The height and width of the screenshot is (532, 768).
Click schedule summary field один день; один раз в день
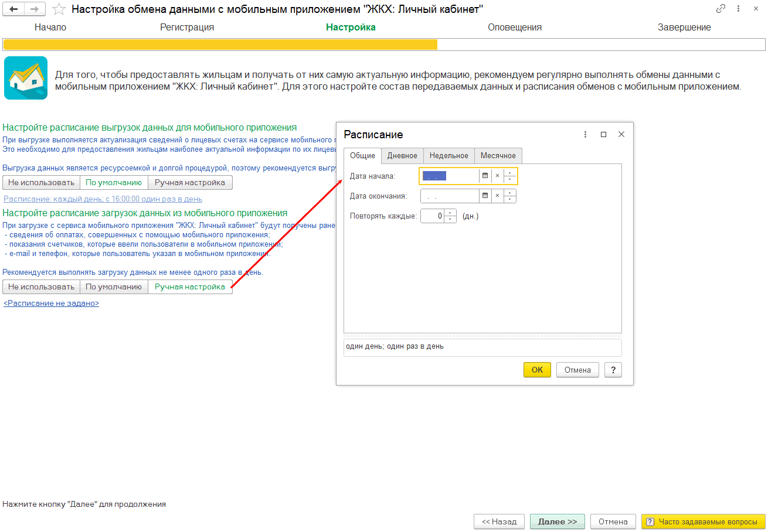[x=482, y=347]
